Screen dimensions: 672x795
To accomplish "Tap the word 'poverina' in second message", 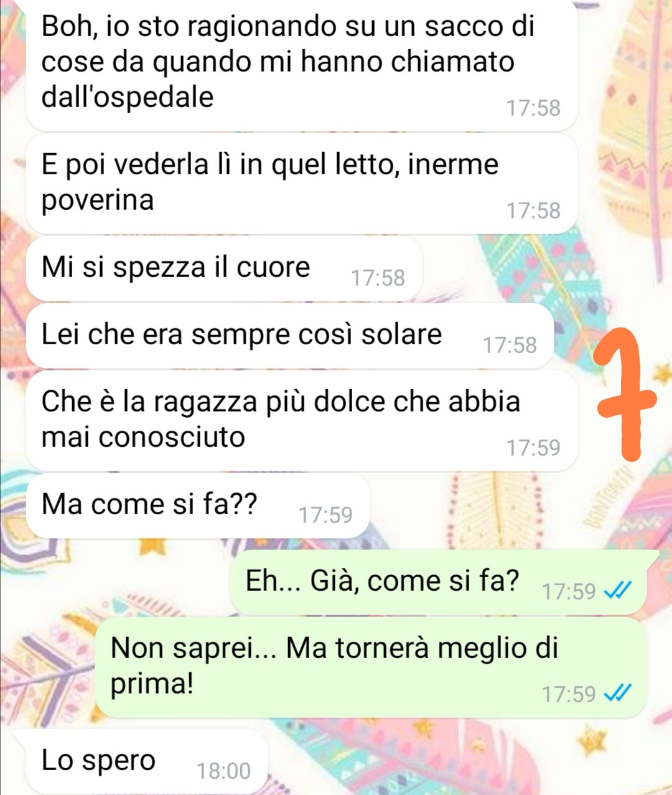I will pos(98,200).
